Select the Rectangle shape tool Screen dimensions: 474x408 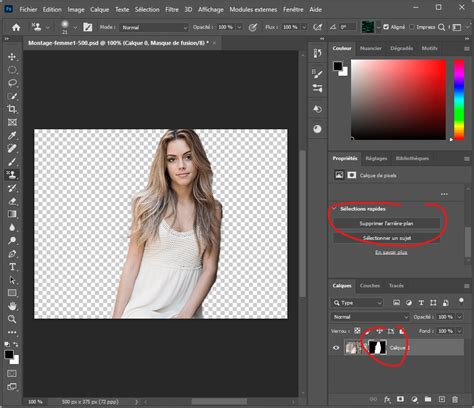coord(12,293)
